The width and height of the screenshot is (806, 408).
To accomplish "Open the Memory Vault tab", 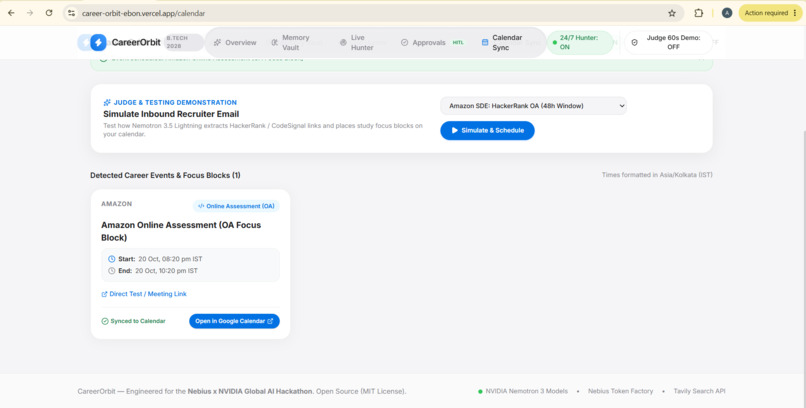I will (290, 43).
